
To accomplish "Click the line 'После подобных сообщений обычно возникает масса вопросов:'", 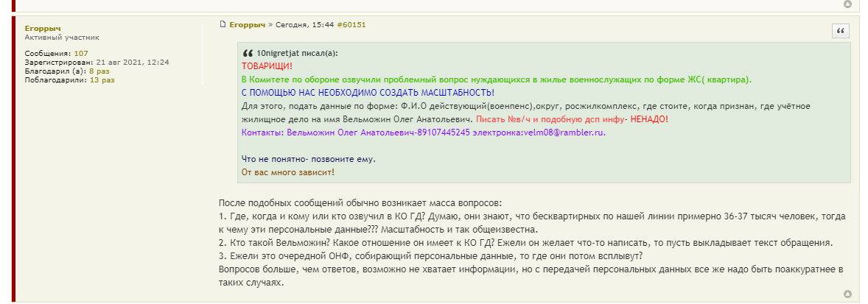I will tap(360, 203).
